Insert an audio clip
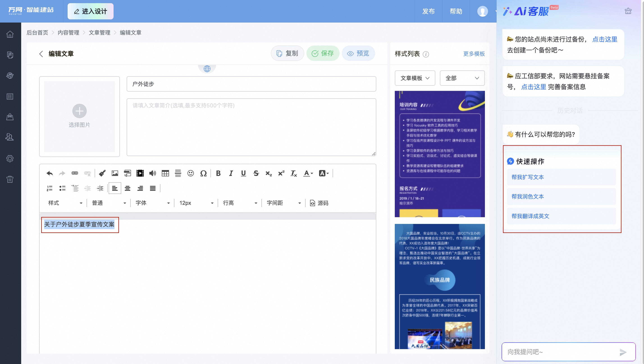This screenshot has width=644, height=364. click(x=153, y=173)
